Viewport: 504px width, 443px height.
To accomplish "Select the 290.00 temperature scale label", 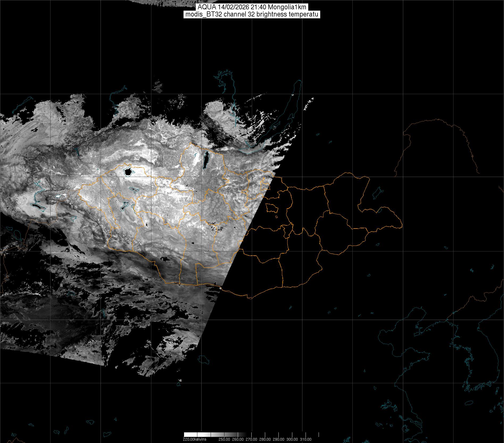I will [x=278, y=439].
